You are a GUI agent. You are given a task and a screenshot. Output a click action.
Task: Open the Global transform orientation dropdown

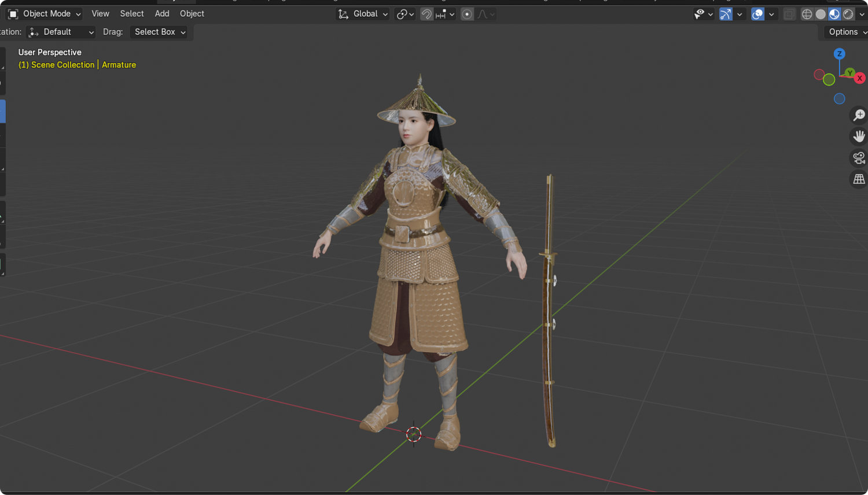(x=363, y=14)
